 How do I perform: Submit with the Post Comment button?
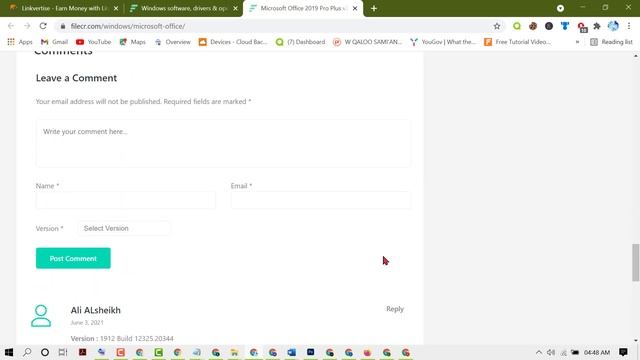pyautogui.click(x=73, y=258)
